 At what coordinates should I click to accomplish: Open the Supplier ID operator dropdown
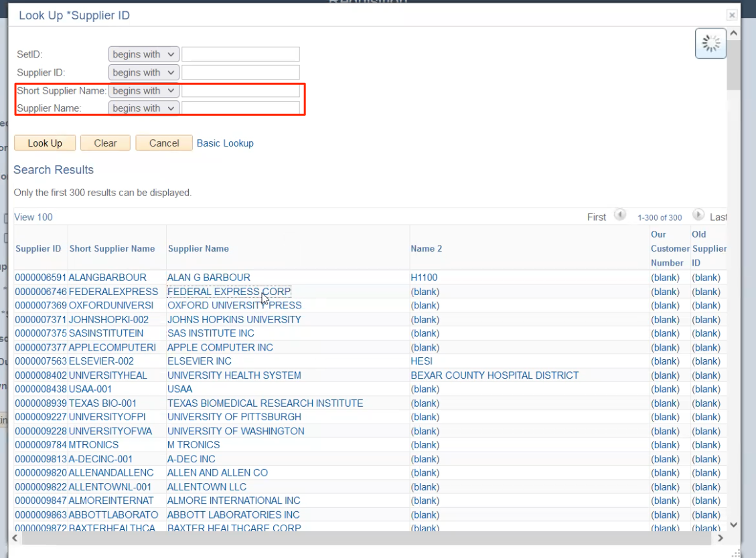click(x=144, y=72)
